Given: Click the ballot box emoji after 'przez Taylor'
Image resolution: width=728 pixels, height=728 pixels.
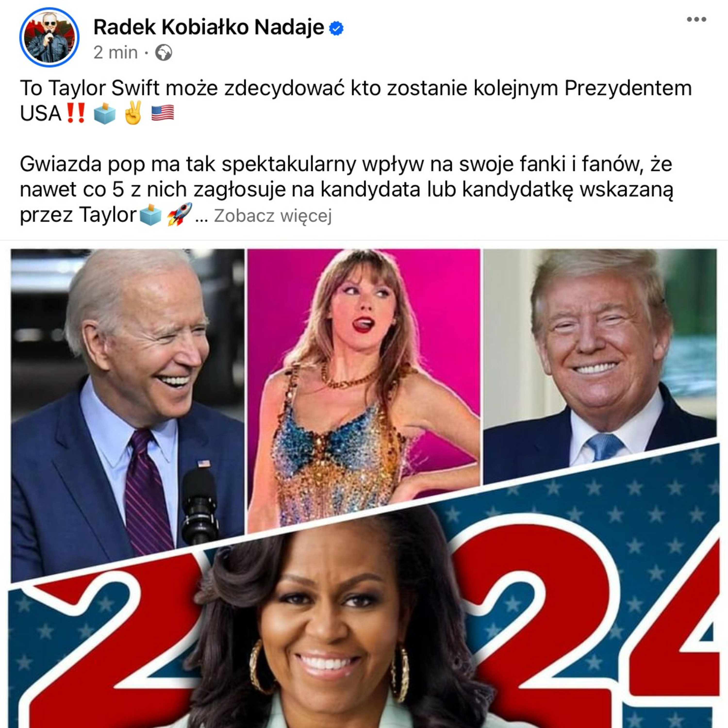Looking at the screenshot, I should coord(150,215).
